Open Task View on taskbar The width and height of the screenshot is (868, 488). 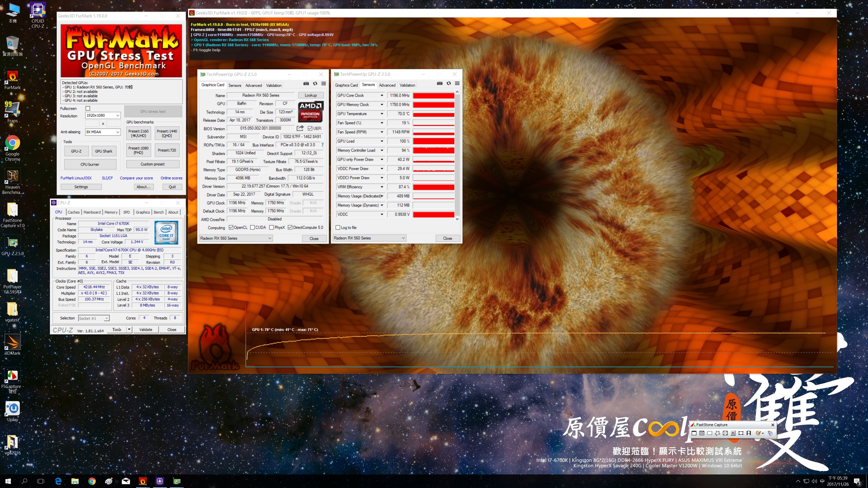pyautogui.click(x=40, y=481)
